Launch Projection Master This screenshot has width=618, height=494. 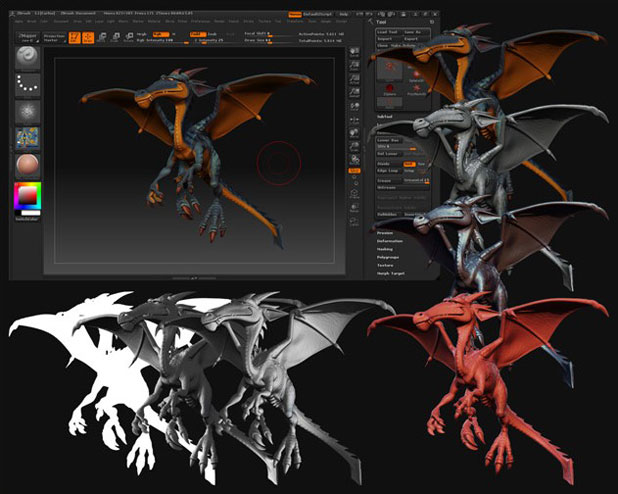54,37
